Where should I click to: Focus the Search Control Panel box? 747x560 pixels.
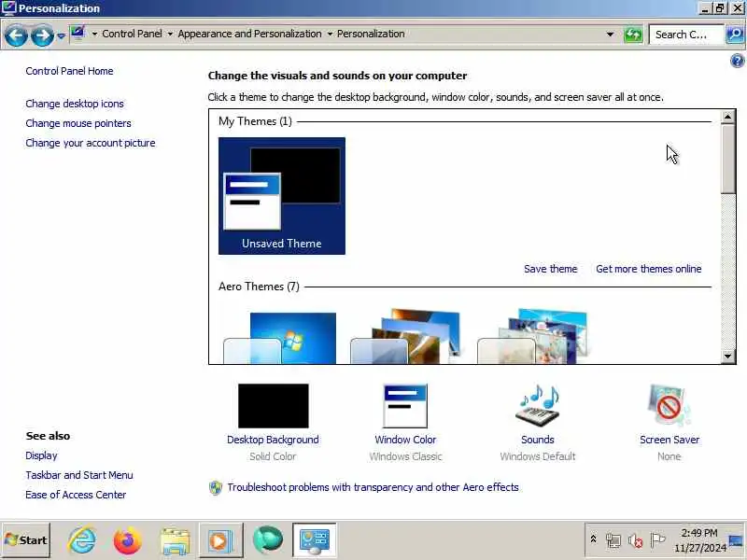tap(686, 35)
